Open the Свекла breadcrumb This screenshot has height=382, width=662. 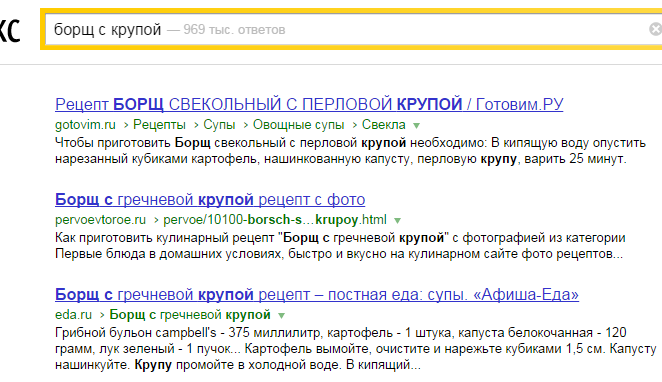click(x=384, y=125)
